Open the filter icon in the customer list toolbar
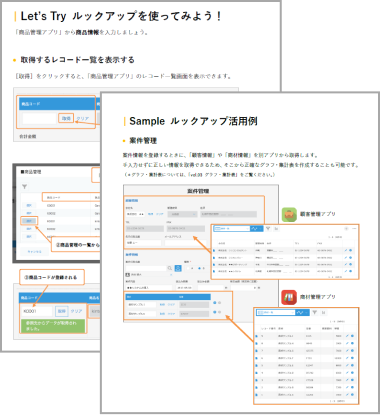 click(x=268, y=229)
